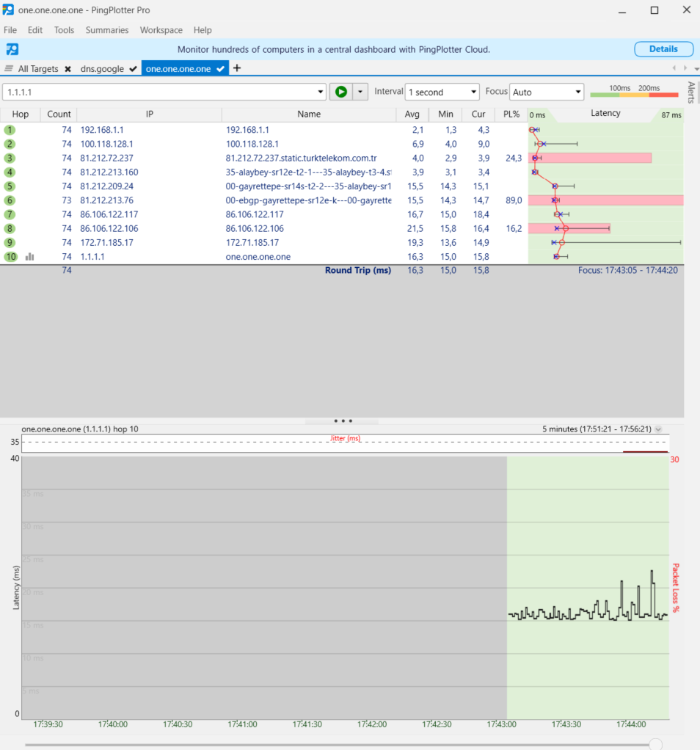Click the Details button in the banner
700x750 pixels.
point(663,48)
